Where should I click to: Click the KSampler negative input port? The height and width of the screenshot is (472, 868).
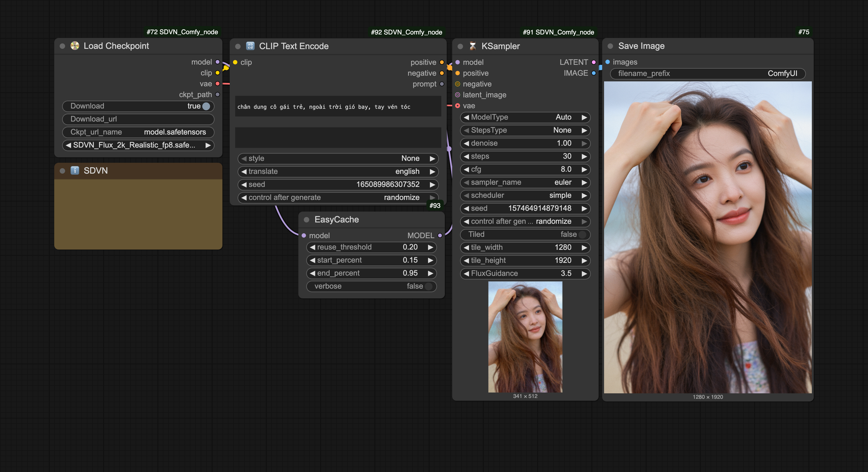[458, 84]
